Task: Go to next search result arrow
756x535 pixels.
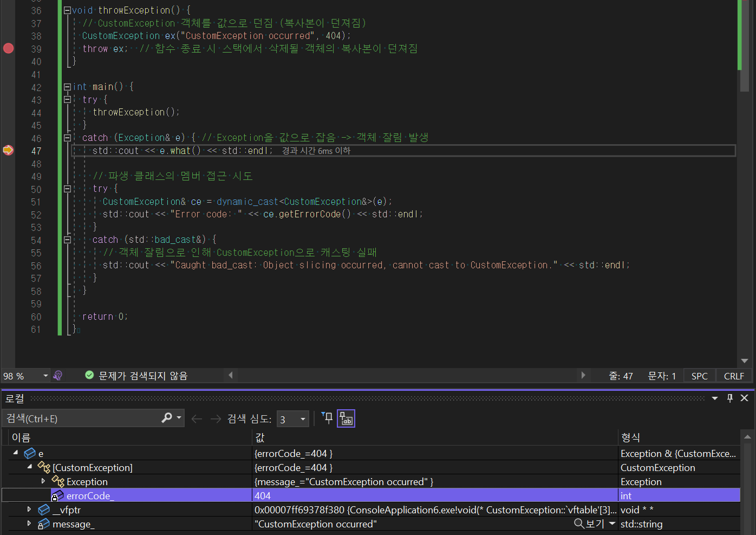Action: 216,418
